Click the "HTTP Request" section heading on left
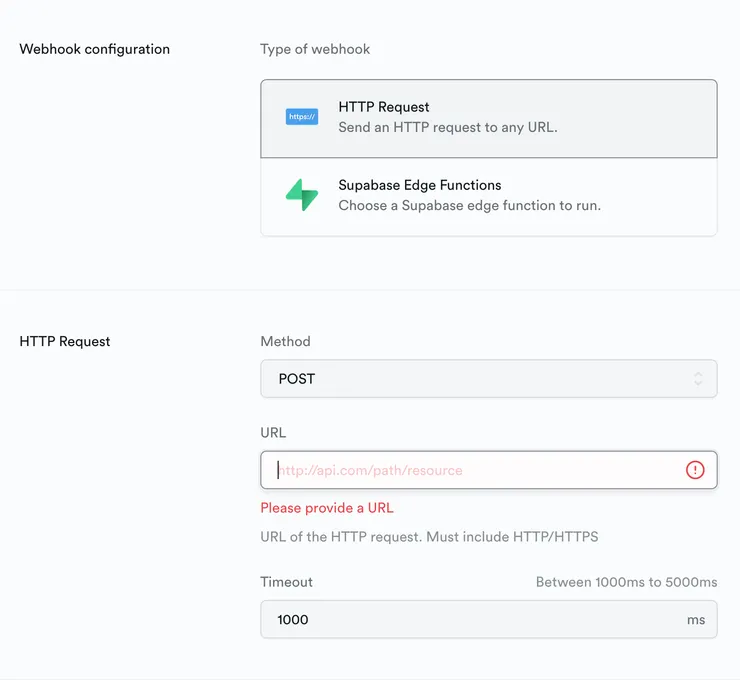This screenshot has width=740, height=680. coord(65,342)
